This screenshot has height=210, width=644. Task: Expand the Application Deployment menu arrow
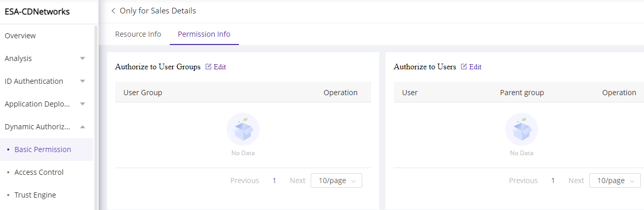click(x=83, y=104)
